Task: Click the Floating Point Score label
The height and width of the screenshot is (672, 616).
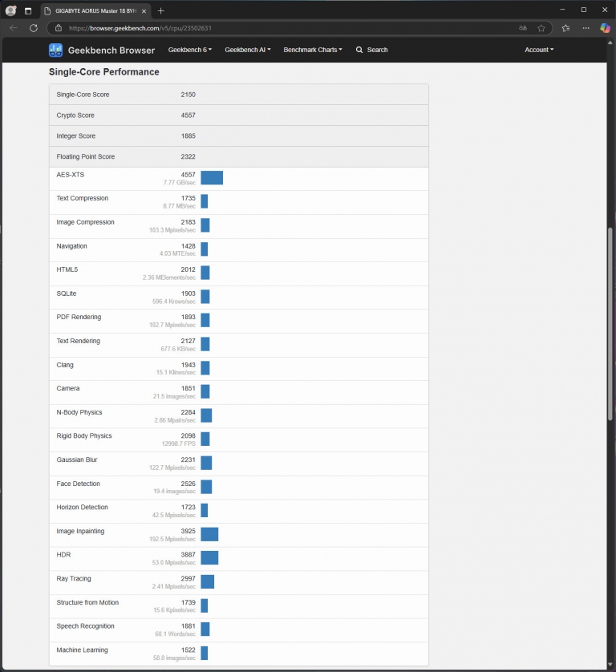Action: (x=86, y=157)
